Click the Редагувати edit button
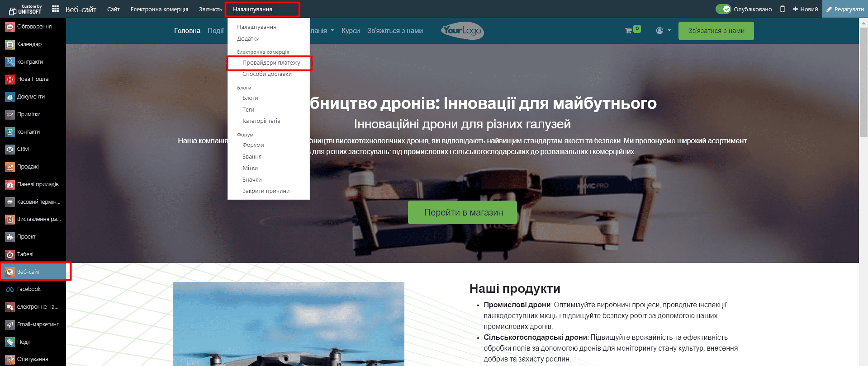Viewport: 868px width, 366px height. [844, 9]
